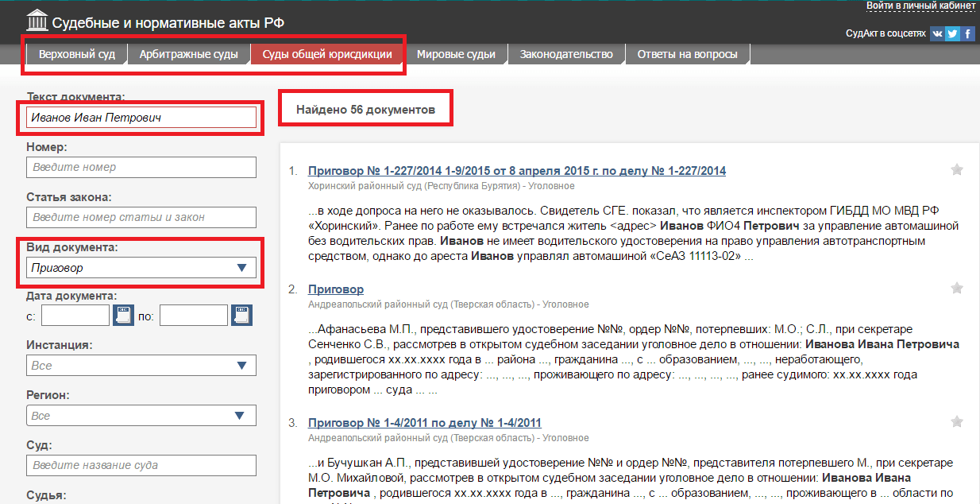Click 'Войти в личный кабинет' link
Screen dimensions: 980x504
pyautogui.click(x=920, y=6)
